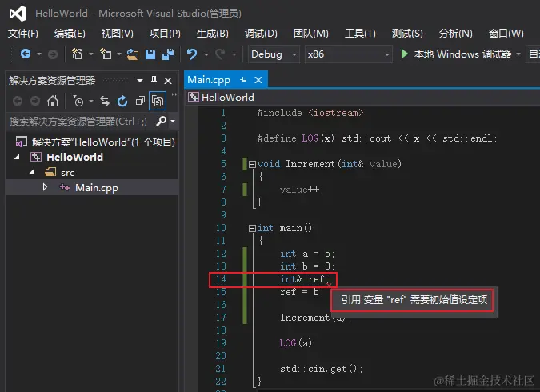Click the Navigate Forward arrow in toolbar

pos(52,54)
